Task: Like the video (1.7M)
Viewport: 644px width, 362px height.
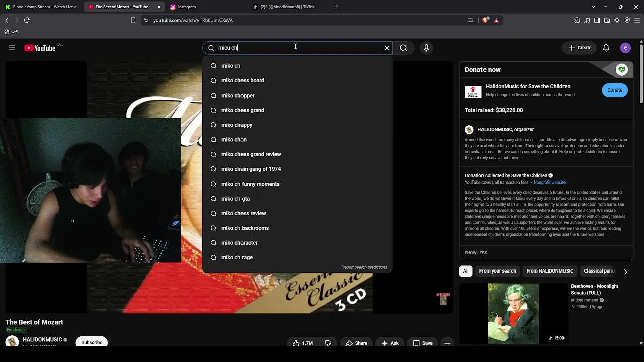Action: (x=303, y=343)
